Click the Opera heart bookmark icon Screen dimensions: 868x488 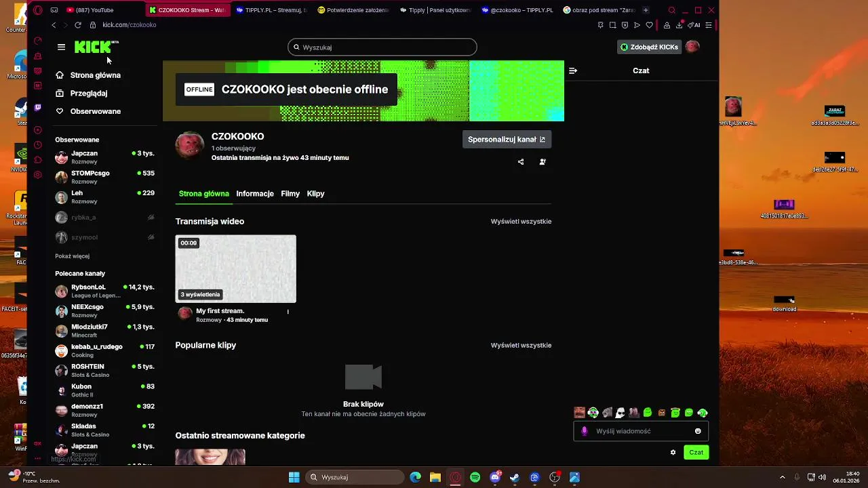pyautogui.click(x=649, y=25)
